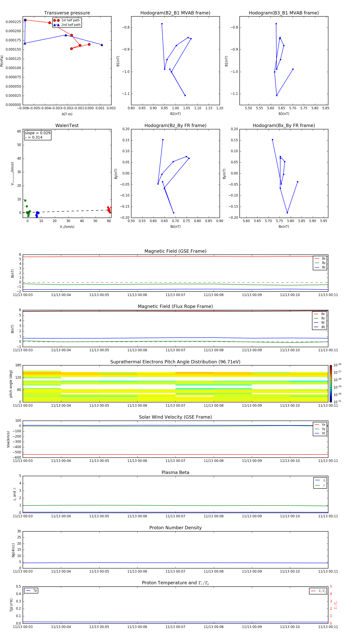Click the 'B2(nT)' axis label

click(x=175, y=114)
